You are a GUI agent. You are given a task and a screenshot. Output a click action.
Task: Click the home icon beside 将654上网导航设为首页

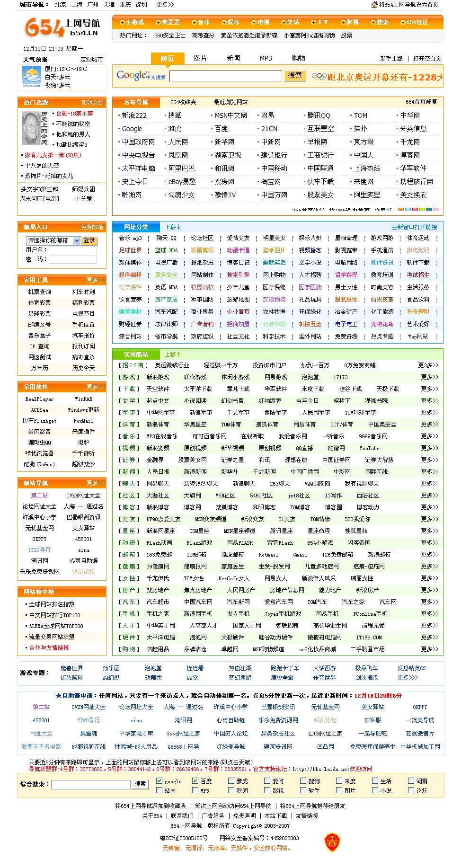(x=374, y=5)
